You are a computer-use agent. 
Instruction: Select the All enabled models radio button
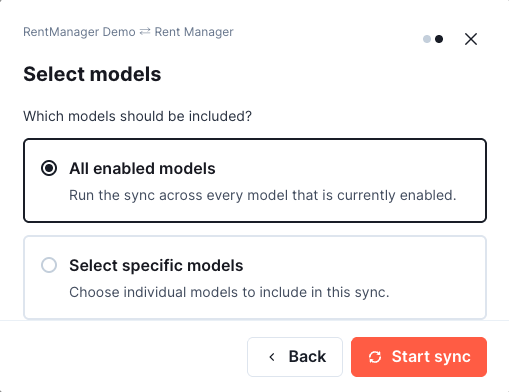click(49, 168)
